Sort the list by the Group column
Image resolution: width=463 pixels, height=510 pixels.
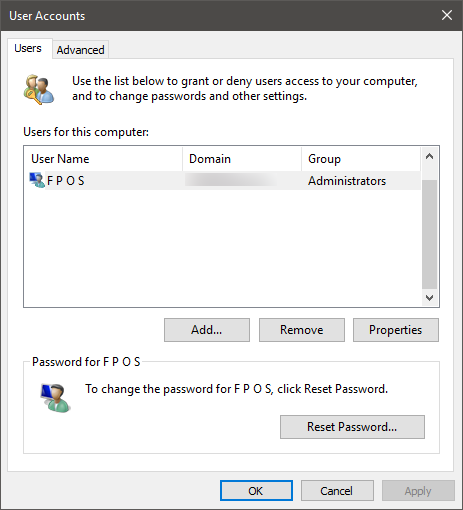pyautogui.click(x=361, y=159)
